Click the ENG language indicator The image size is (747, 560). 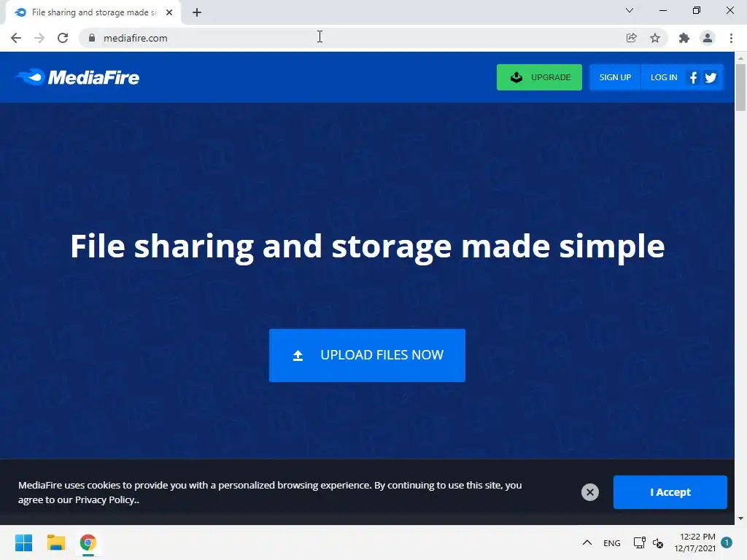coord(612,542)
